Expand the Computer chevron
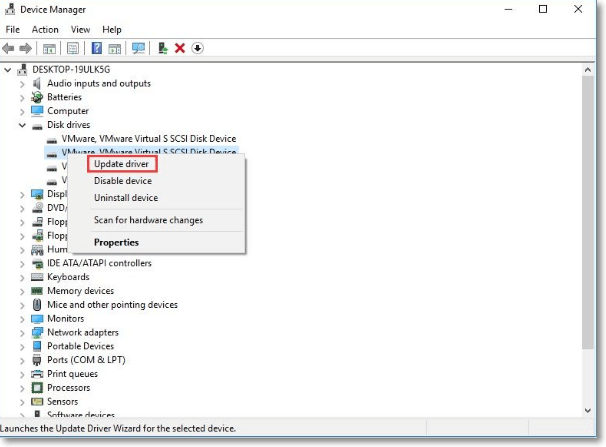This screenshot has width=606, height=447. [22, 112]
